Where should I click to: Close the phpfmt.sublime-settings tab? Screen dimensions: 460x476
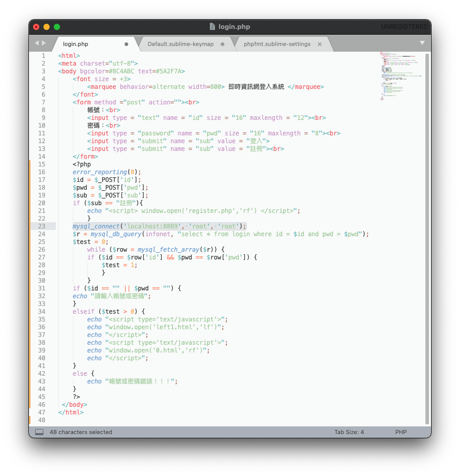pos(319,44)
